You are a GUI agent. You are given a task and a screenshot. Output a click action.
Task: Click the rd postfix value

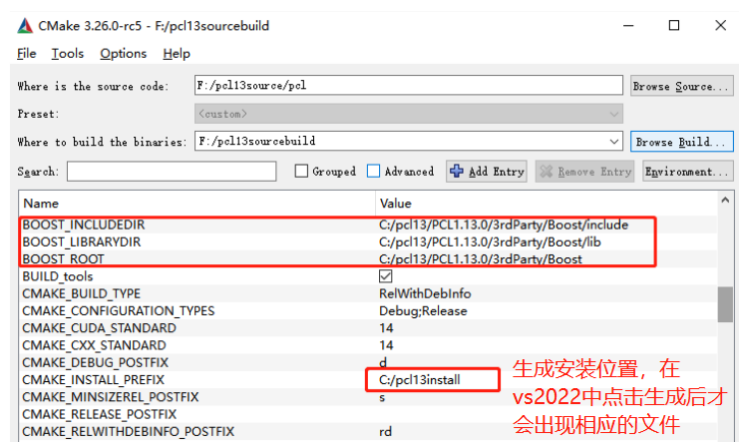[x=385, y=432]
